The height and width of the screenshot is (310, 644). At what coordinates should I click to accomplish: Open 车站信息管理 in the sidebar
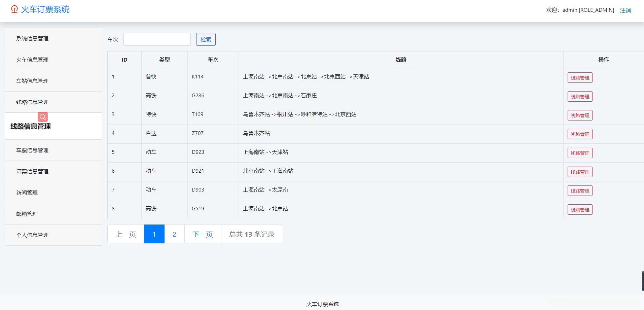(x=32, y=81)
